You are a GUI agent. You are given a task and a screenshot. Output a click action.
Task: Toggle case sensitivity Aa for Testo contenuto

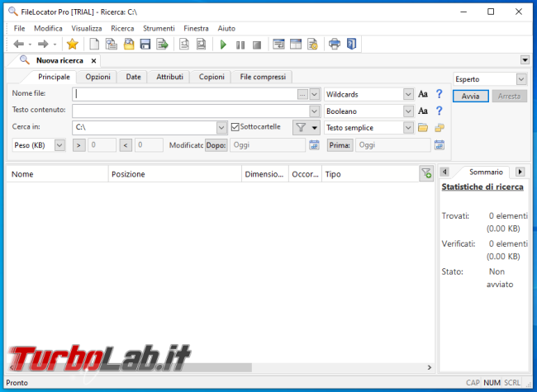click(x=423, y=111)
